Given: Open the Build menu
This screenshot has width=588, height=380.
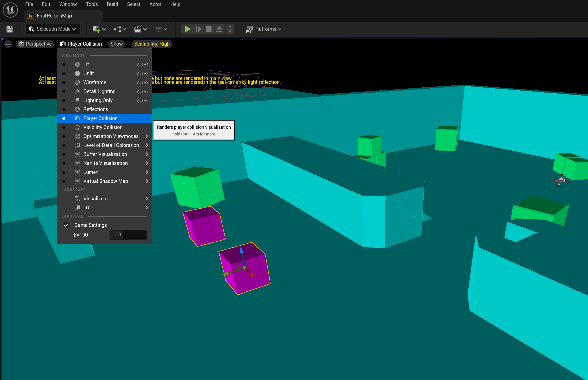Looking at the screenshot, I should (112, 4).
